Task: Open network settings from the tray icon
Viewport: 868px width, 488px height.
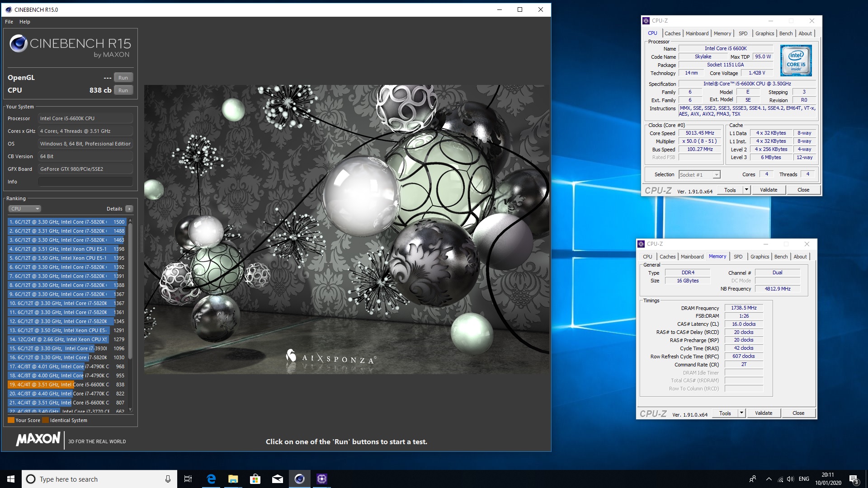Action: (780, 479)
